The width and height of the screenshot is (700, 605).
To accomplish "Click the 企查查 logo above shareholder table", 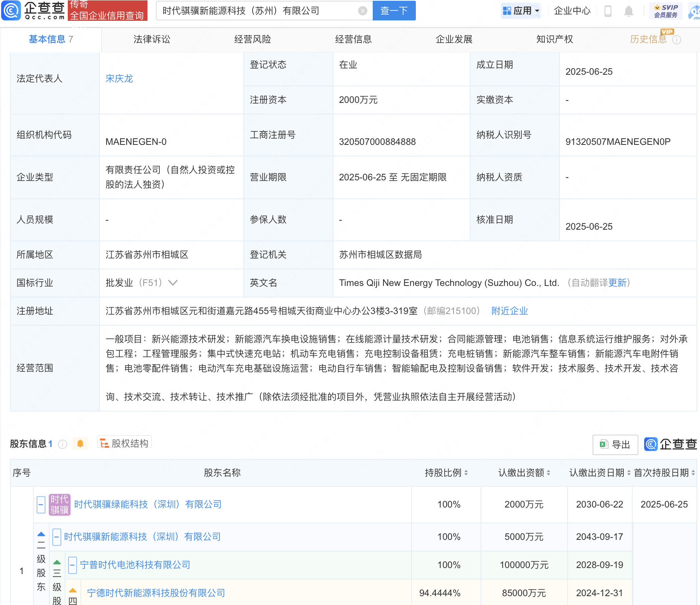I will pyautogui.click(x=670, y=444).
